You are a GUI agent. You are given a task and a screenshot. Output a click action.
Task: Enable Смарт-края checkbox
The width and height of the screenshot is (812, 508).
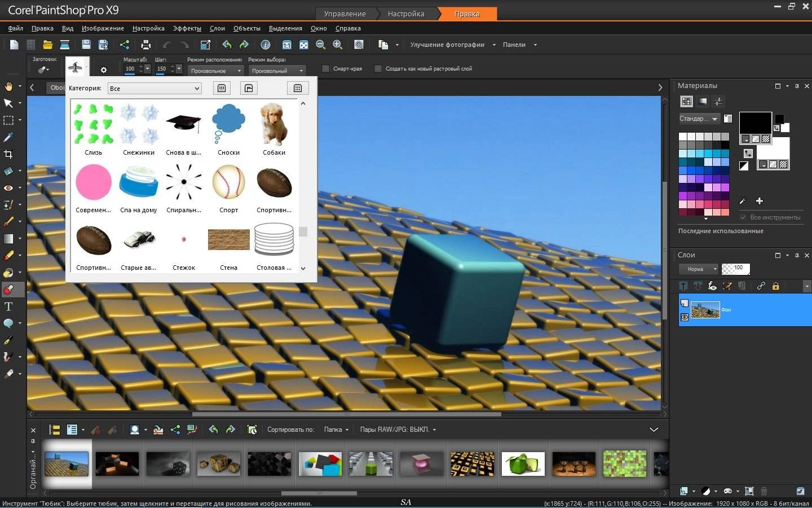click(325, 69)
